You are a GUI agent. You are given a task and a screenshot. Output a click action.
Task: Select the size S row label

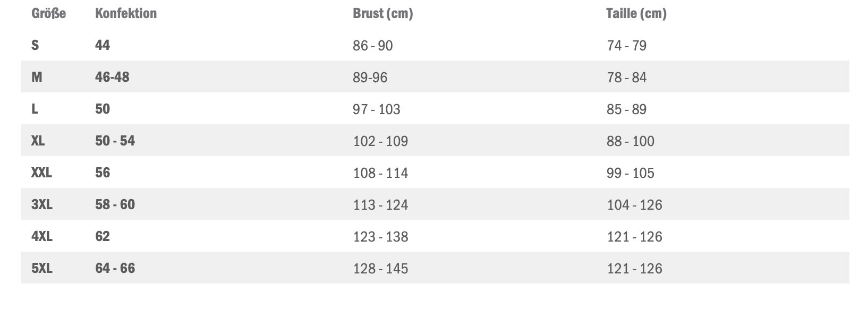point(35,45)
